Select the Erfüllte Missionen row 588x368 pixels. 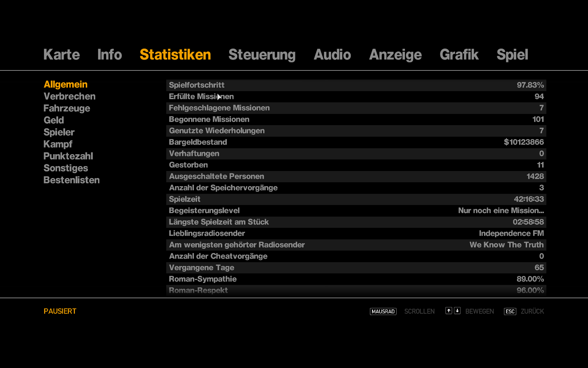click(356, 97)
